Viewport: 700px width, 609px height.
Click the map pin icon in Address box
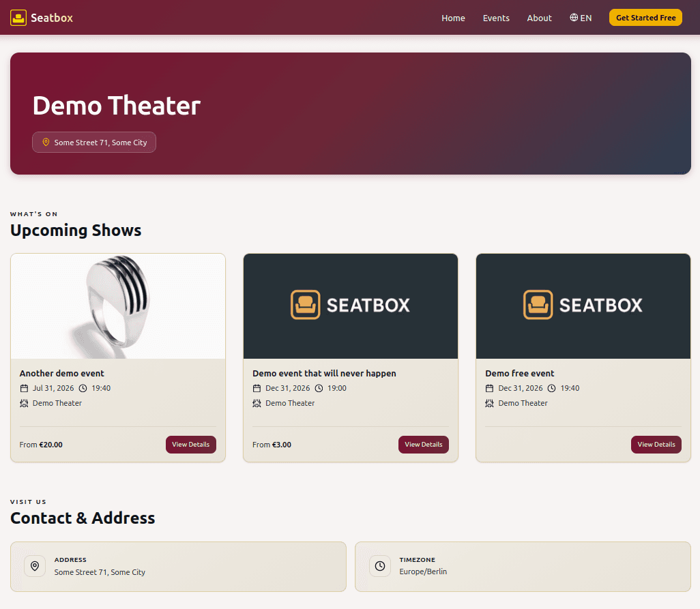[x=35, y=566]
